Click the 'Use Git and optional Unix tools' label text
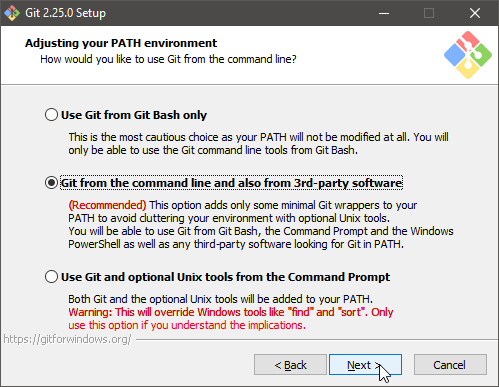The image size is (499, 387). click(225, 277)
